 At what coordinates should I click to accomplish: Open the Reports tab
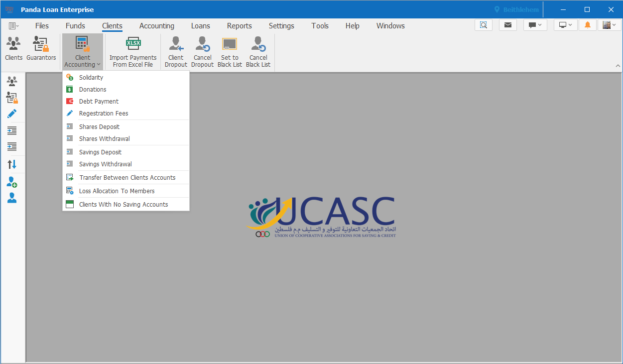(240, 26)
